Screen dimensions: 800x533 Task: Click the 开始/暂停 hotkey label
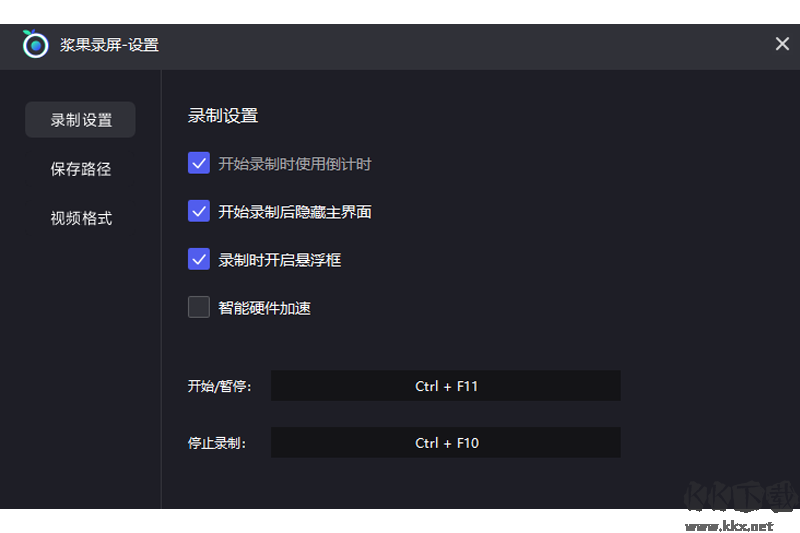(219, 386)
